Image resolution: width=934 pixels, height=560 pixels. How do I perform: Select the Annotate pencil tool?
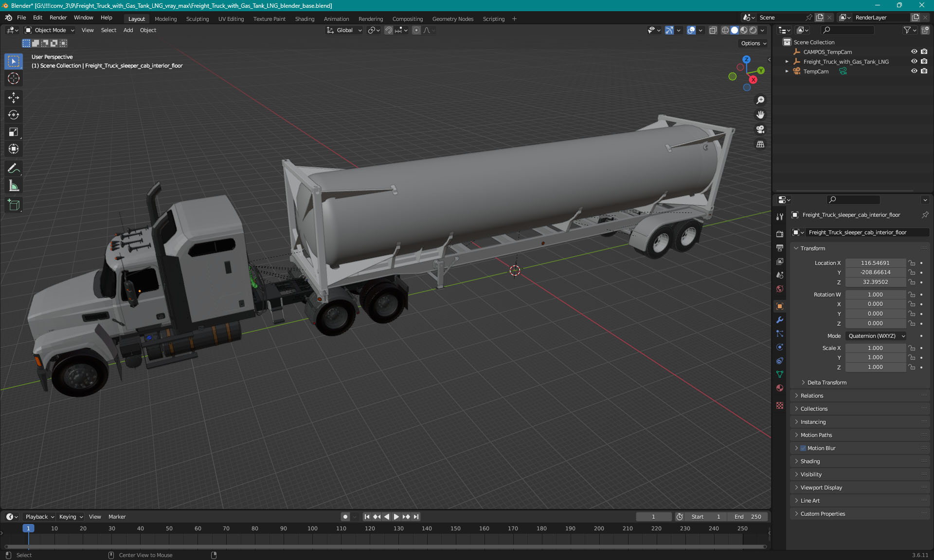coord(14,169)
